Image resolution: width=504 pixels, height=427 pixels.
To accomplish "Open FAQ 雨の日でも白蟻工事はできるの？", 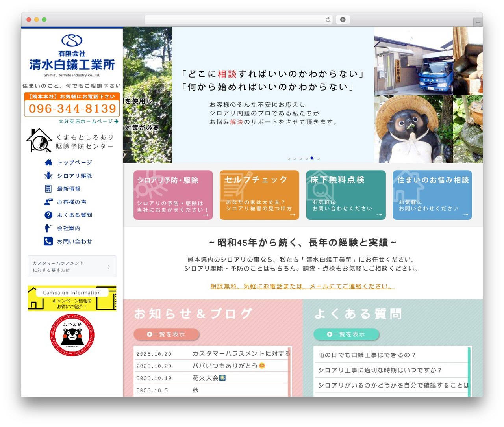I will [367, 355].
